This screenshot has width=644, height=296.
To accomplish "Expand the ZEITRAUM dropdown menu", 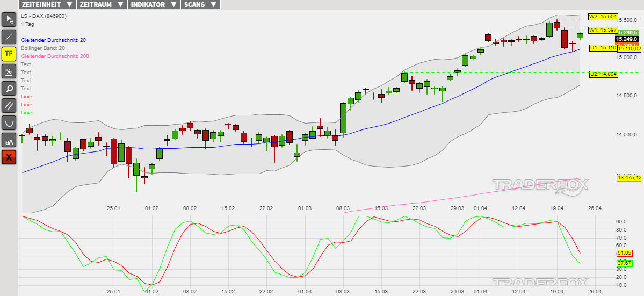I will 100,4.
